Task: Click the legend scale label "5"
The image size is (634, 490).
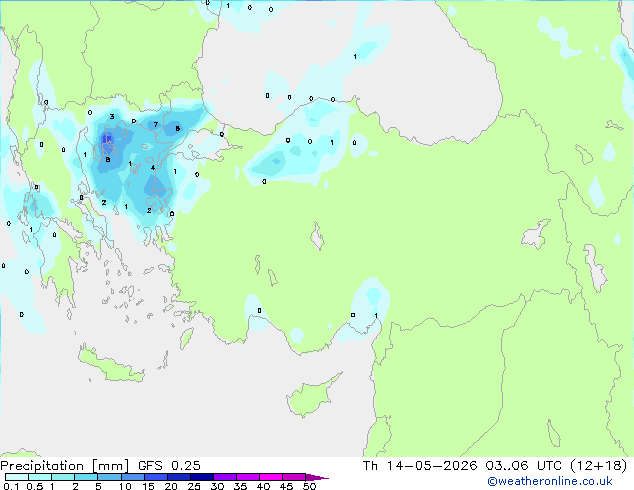Action: tap(98, 486)
